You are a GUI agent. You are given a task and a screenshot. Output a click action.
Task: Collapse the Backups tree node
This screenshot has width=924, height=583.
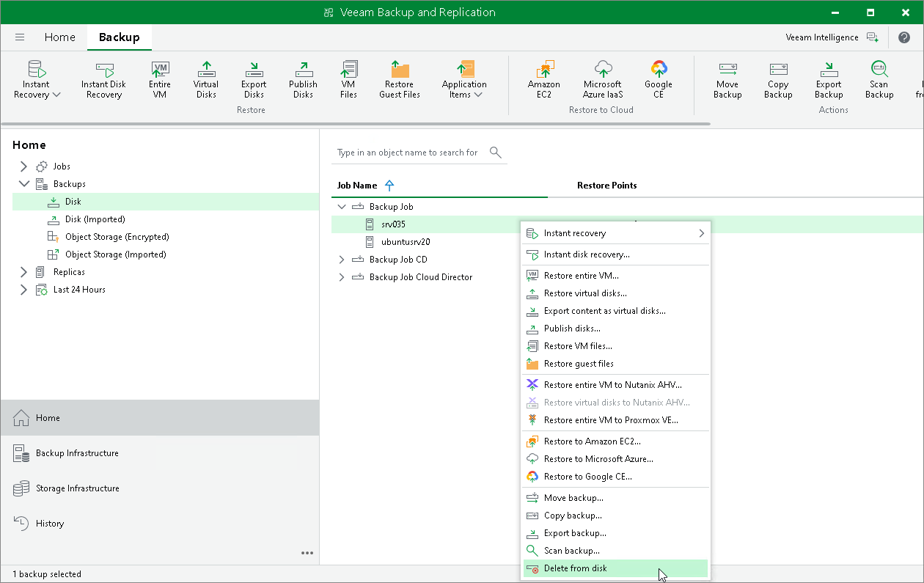[x=23, y=184]
